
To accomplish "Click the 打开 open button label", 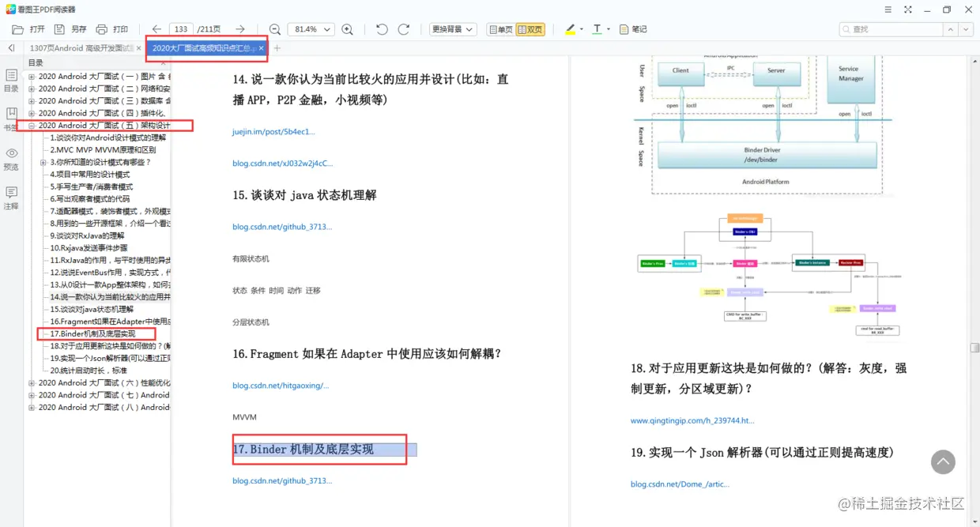I will click(37, 29).
